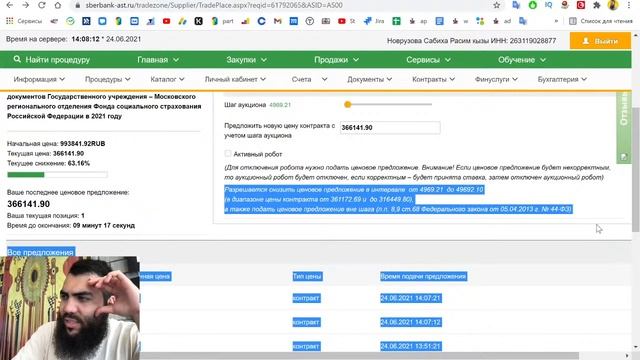Viewport: 640px width, 360px height.
Task: Open Список для чтения reading list
Action: [601, 21]
